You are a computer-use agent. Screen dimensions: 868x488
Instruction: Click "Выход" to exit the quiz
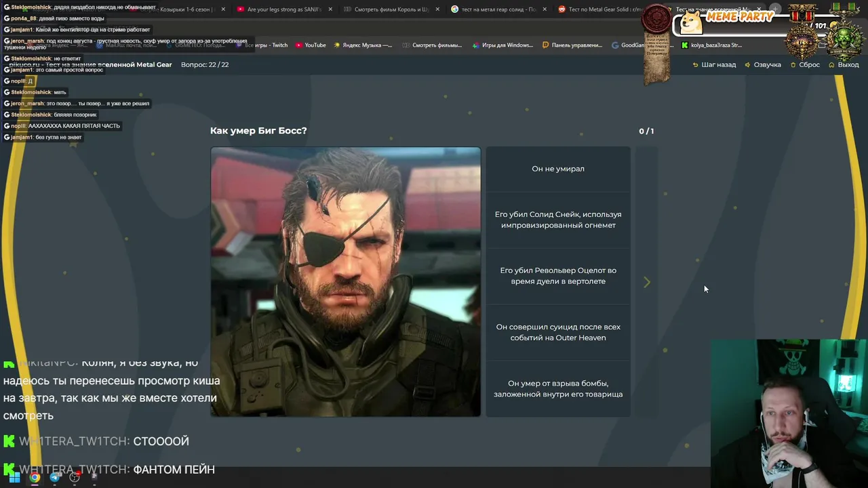(x=844, y=64)
